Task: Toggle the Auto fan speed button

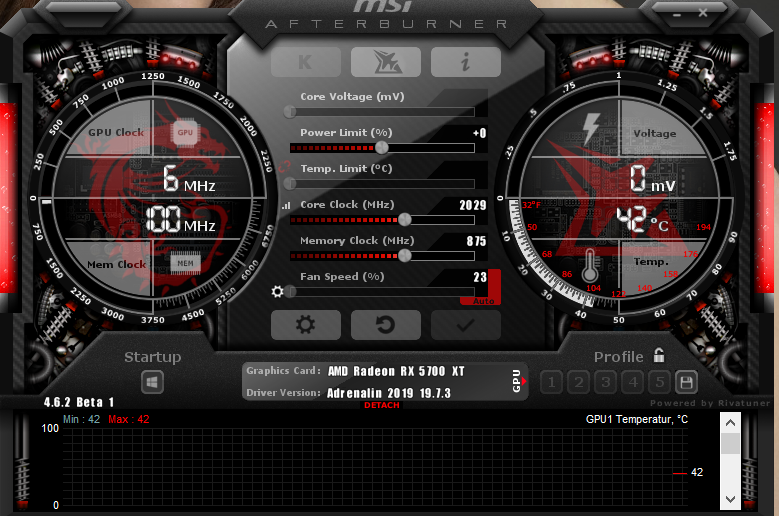Action: (x=483, y=301)
